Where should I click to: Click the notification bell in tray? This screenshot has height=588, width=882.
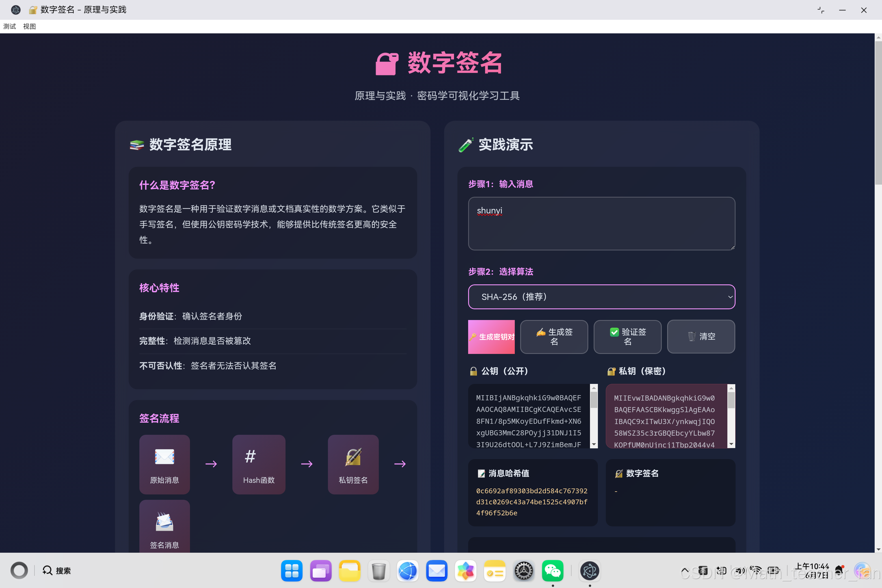(840, 570)
